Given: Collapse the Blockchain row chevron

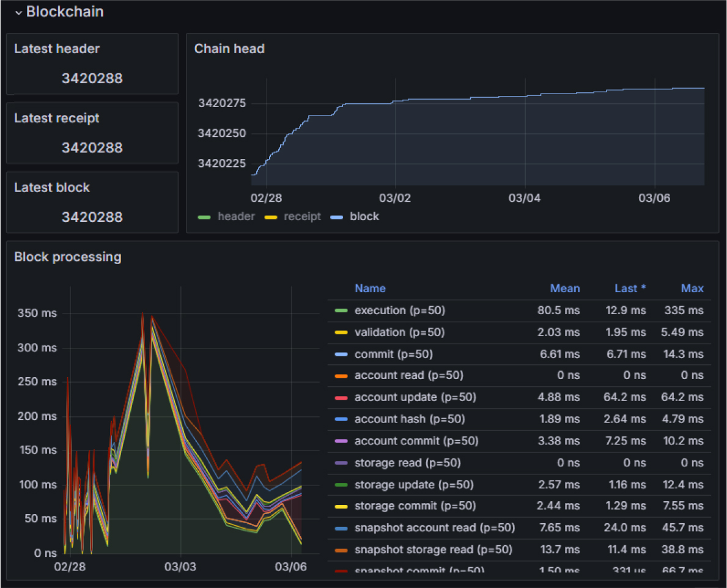Looking at the screenshot, I should tap(18, 12).
